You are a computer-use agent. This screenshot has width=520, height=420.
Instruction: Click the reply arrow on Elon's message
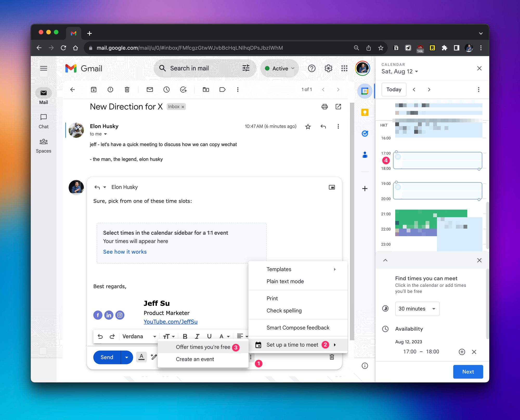click(x=323, y=126)
